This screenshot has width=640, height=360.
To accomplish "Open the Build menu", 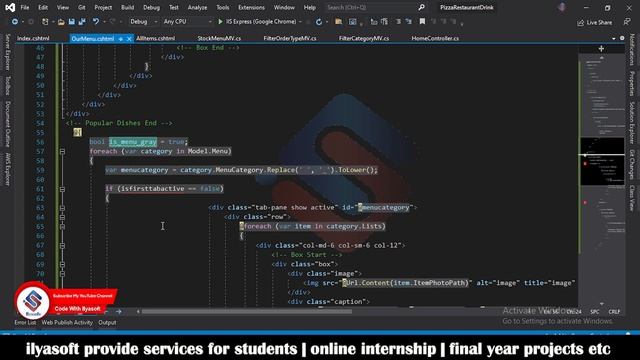I will tap(128, 7).
